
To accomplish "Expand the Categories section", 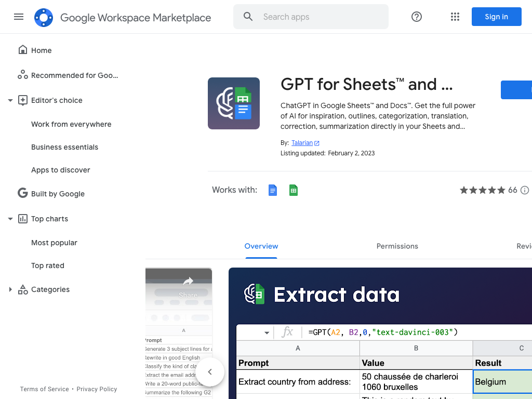I will (x=10, y=289).
